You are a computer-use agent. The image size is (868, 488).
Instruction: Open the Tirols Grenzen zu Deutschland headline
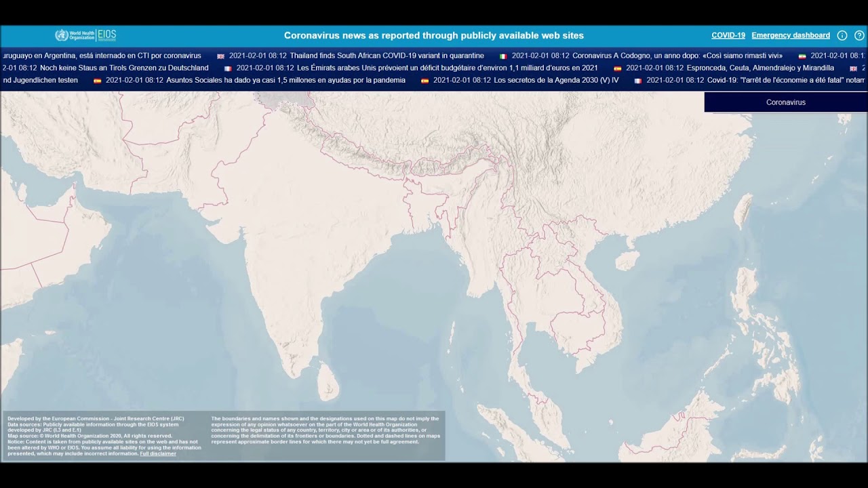tap(124, 68)
